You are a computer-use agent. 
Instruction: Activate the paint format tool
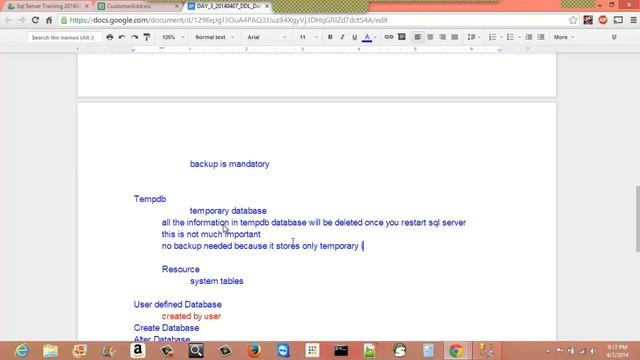coord(147,37)
